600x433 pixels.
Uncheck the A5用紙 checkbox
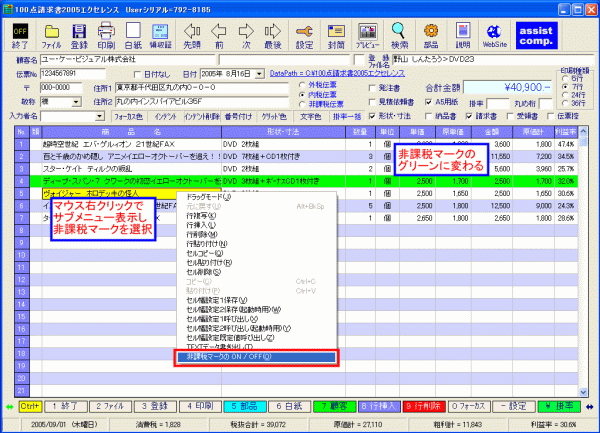coord(429,102)
